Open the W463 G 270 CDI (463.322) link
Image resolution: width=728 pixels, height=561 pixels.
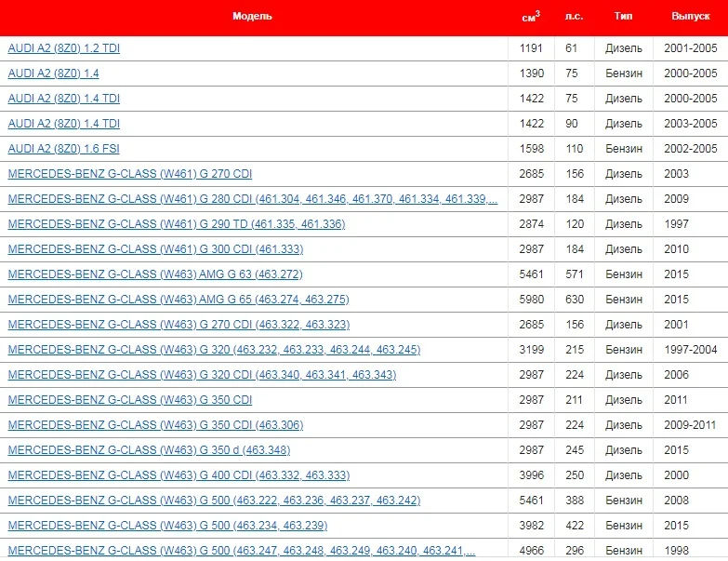(179, 324)
